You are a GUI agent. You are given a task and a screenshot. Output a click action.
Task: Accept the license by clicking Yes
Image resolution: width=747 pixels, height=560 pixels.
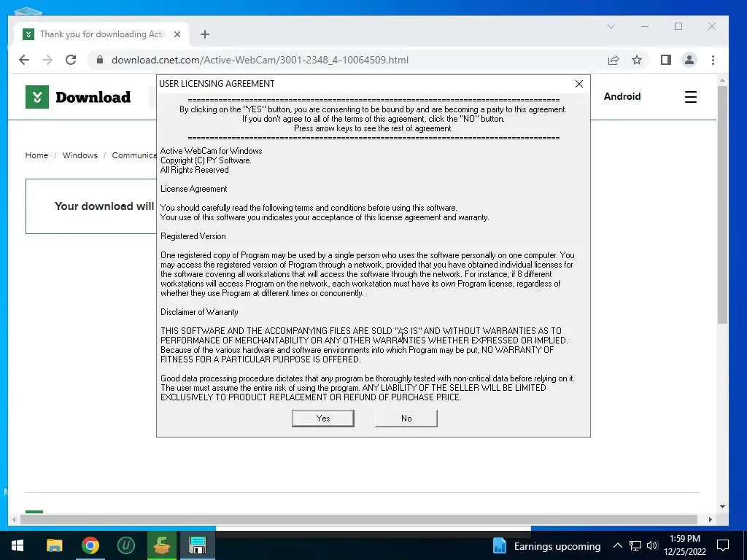[322, 418]
